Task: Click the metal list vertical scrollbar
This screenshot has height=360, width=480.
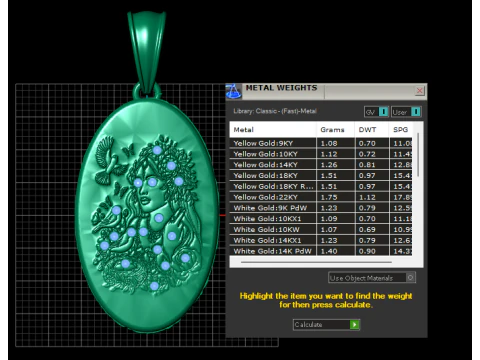Action: (x=418, y=155)
